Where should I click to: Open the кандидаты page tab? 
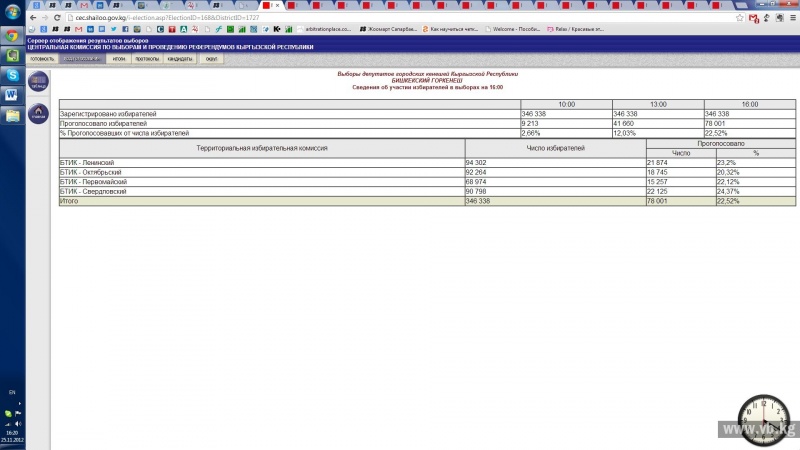pos(180,59)
